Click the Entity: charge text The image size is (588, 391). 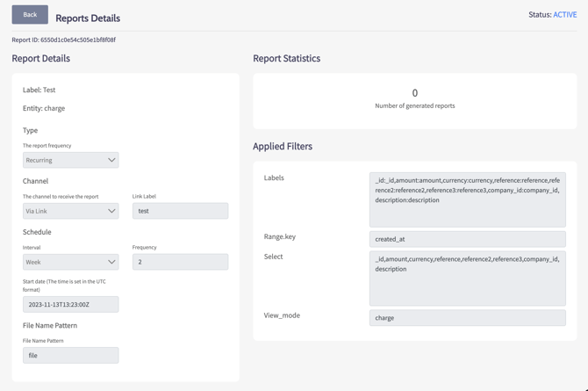pos(44,108)
